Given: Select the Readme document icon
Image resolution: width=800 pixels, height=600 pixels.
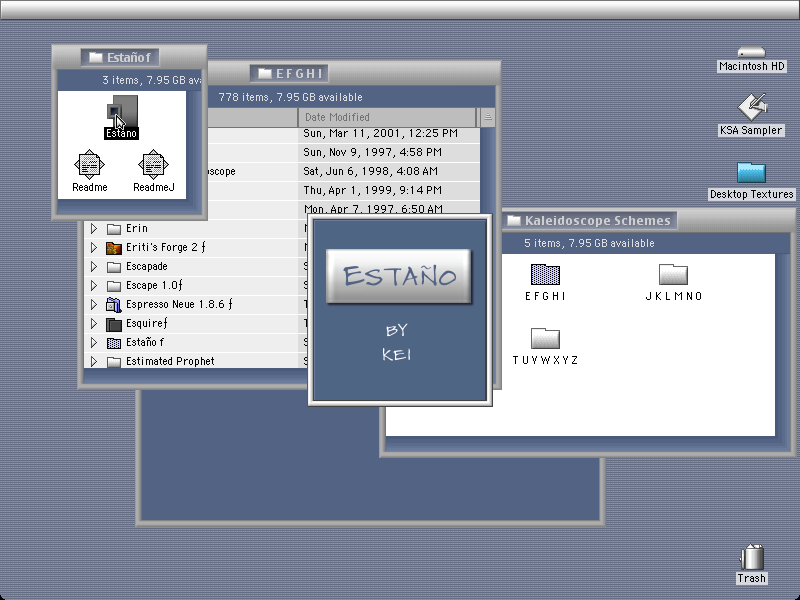Looking at the screenshot, I should click(x=89, y=164).
